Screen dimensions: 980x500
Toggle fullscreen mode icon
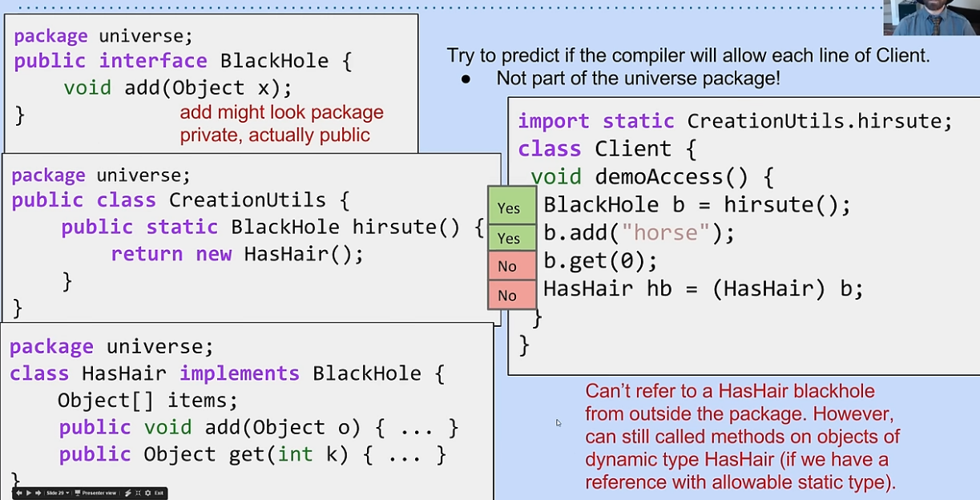[137, 493]
